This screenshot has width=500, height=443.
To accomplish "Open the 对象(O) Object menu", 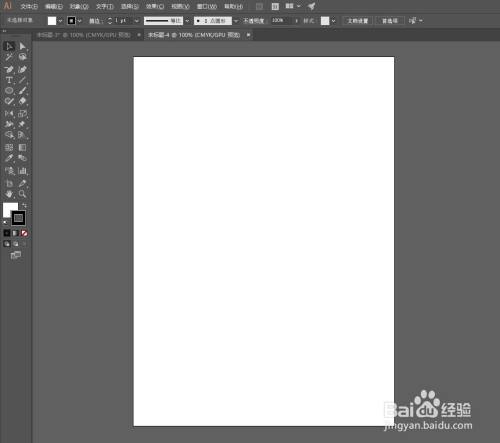I will 79,7.
